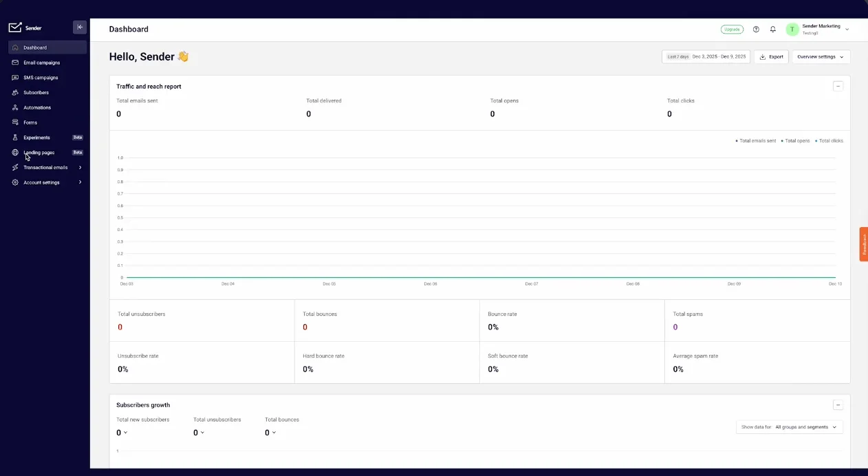
Task: Click the Account settings gear icon
Action: click(15, 182)
